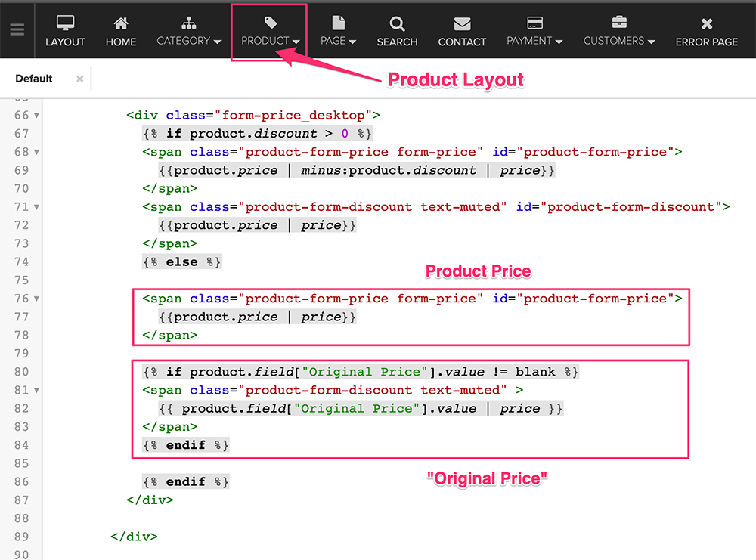Click line number 84 in gutter
Viewport: 756px width, 560px height.
click(x=21, y=445)
